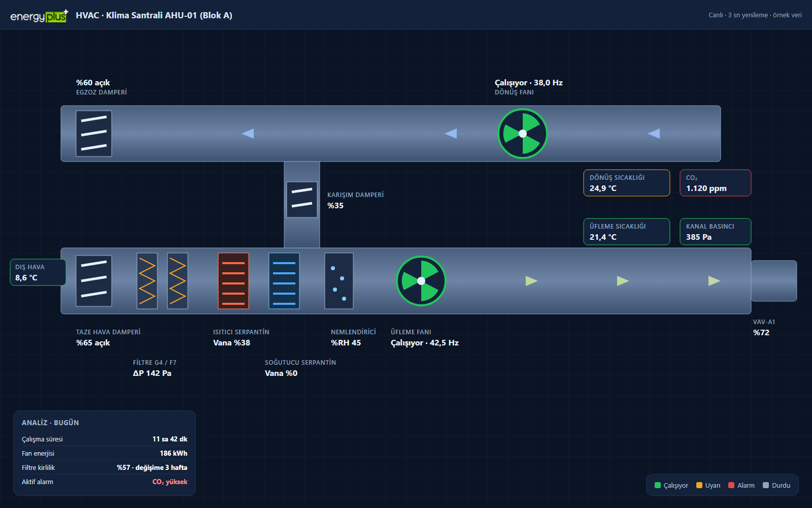Click the exhaust damper icon
Image resolution: width=812 pixels, height=508 pixels.
click(94, 134)
